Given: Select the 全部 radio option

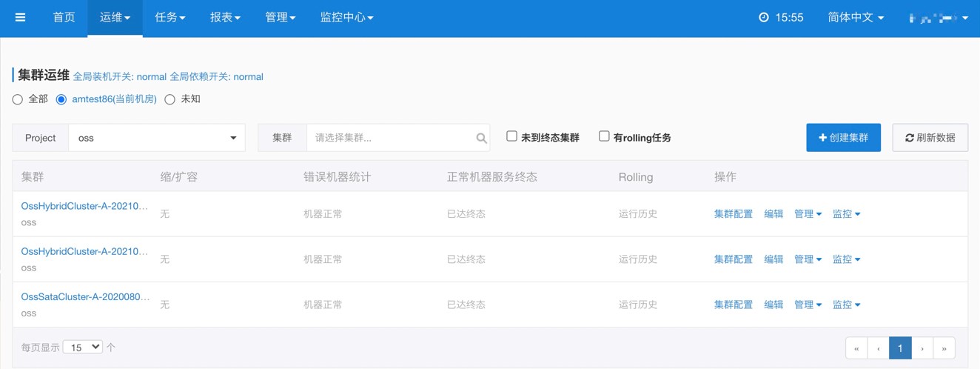Looking at the screenshot, I should pos(18,99).
